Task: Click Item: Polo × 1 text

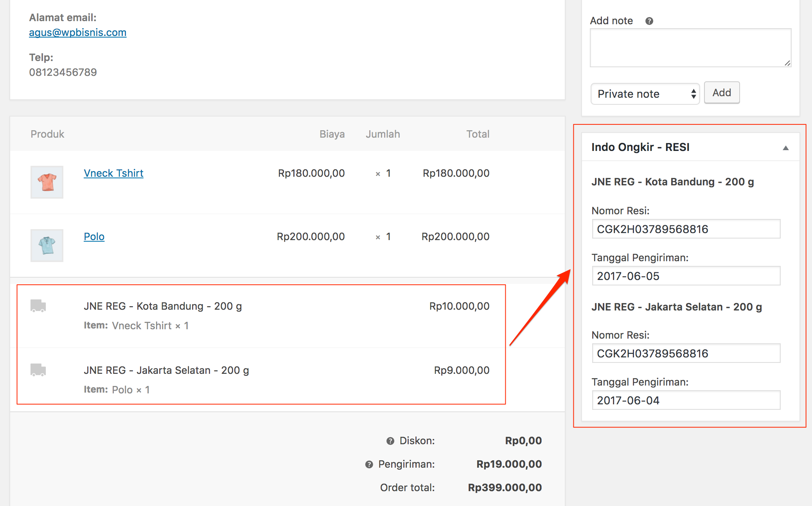Action: coord(117,390)
